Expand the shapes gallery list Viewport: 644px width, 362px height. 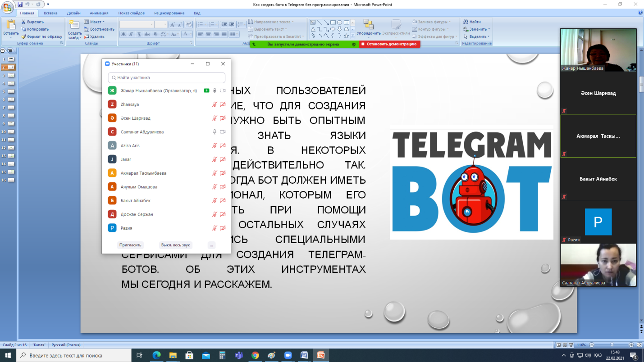click(352, 36)
